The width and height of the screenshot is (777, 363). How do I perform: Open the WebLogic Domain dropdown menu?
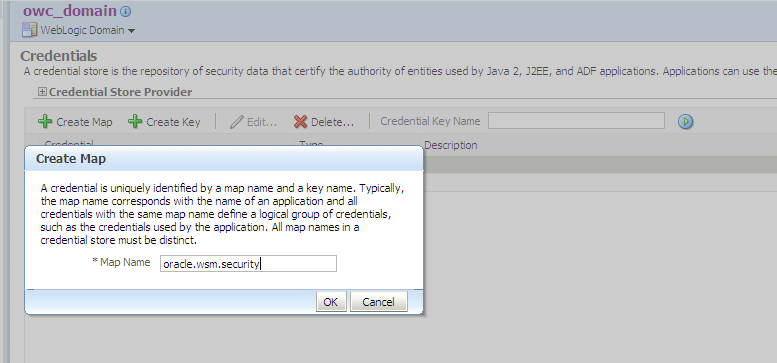pos(131,31)
